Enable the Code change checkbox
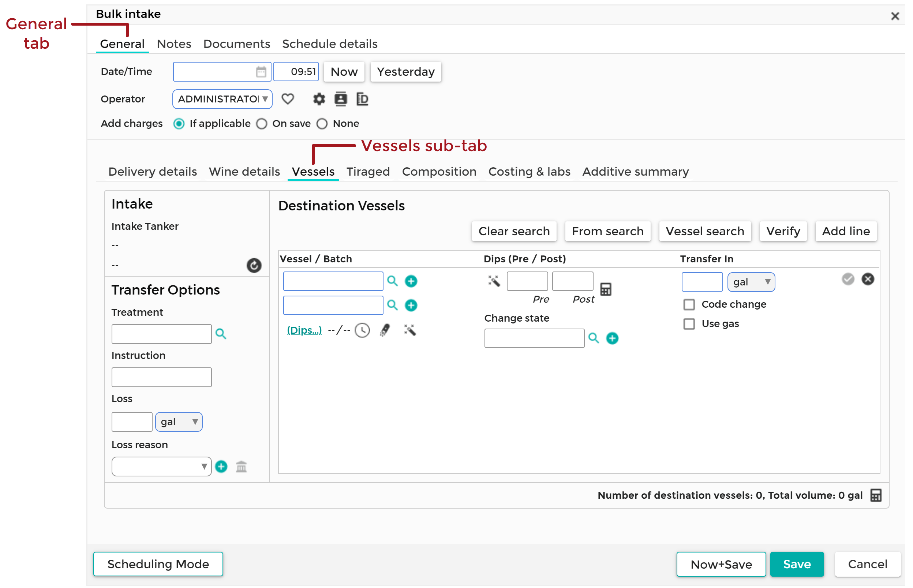 click(689, 304)
